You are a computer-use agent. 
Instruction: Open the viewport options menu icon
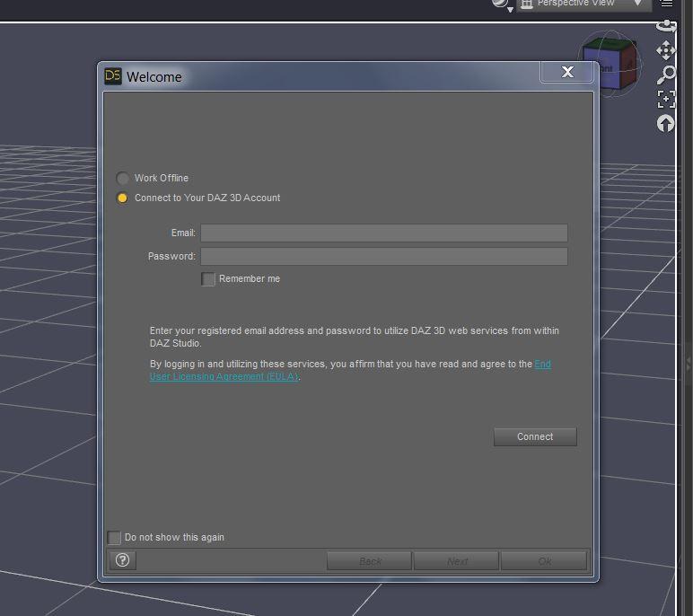point(666,4)
